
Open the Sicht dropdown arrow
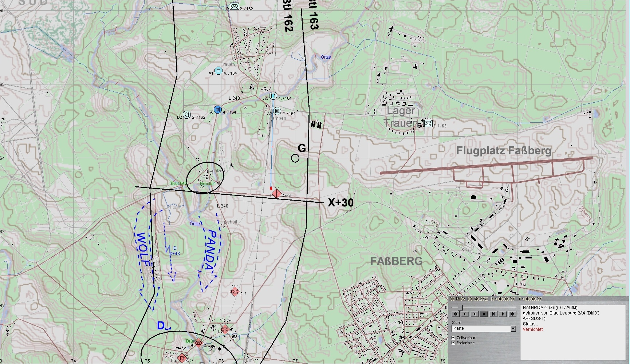coord(513,329)
